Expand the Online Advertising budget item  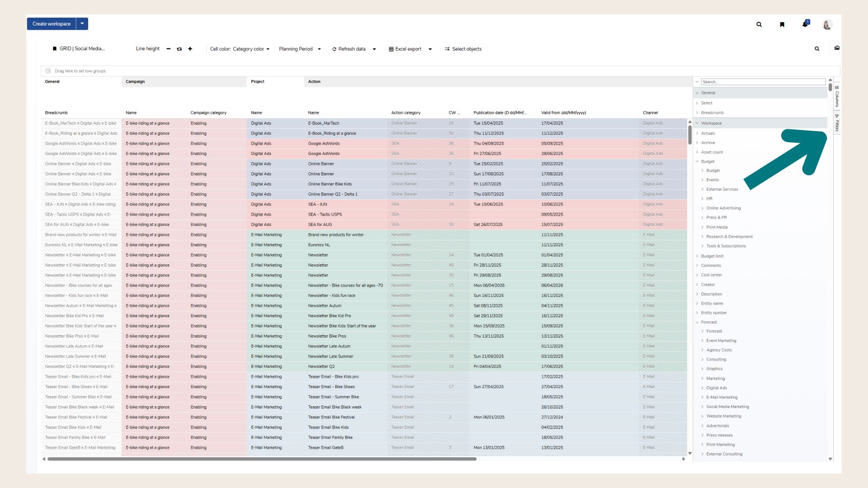pyautogui.click(x=703, y=208)
